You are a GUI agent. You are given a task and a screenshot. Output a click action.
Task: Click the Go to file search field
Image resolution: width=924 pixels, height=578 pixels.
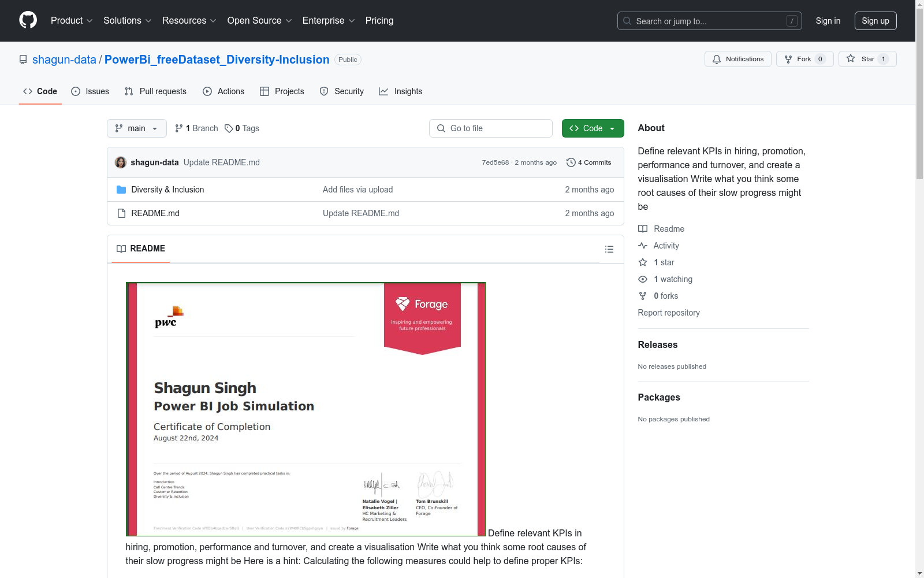[491, 128]
